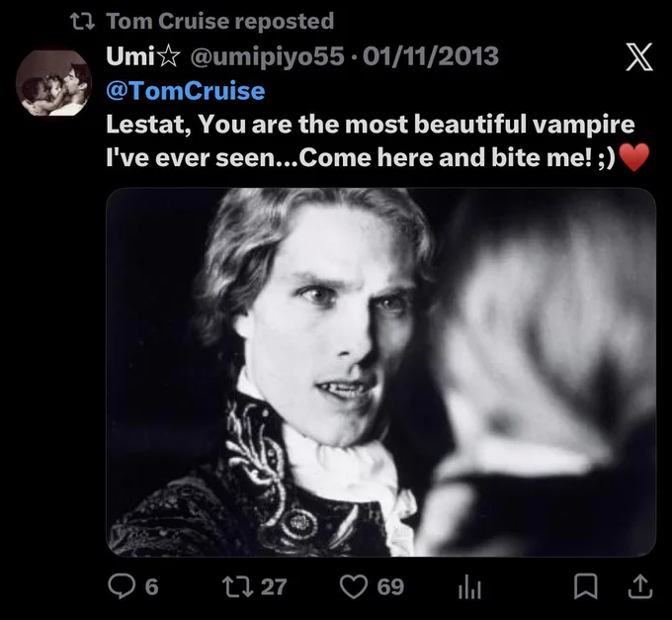Expand the black-and-white vampire photo
672x620 pixels.
[x=381, y=372]
